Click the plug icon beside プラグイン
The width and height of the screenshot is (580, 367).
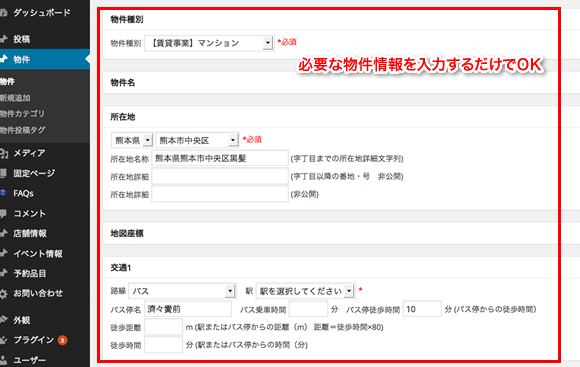tap(3, 340)
